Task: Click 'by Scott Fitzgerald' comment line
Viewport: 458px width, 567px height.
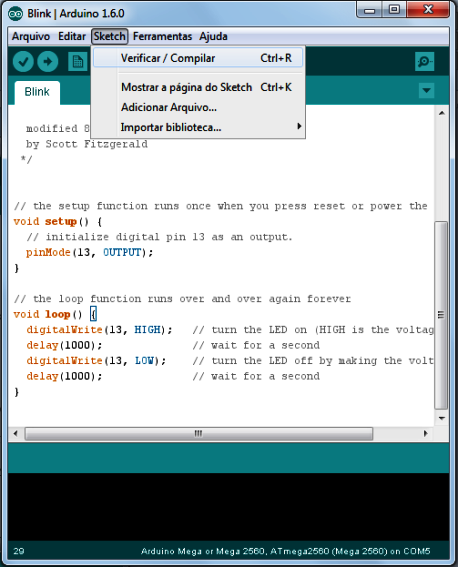Action: pyautogui.click(x=87, y=144)
